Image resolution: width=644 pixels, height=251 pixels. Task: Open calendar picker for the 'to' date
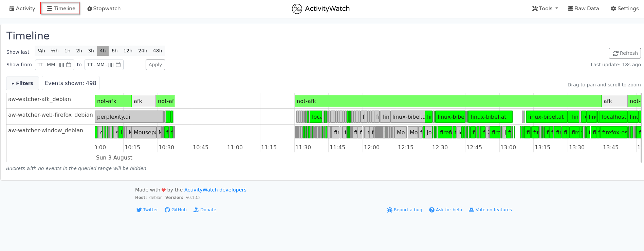pos(118,65)
